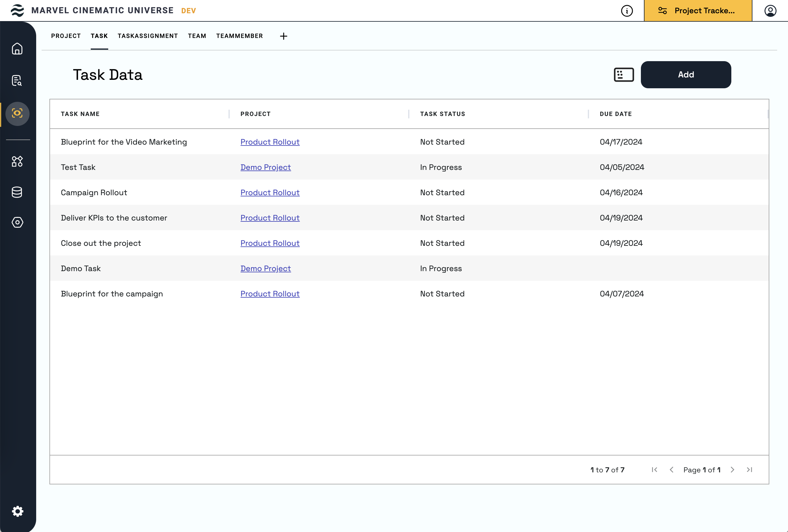Select the highlighted preview scan sidebar icon
Viewport: 788px width, 532px height.
(17, 114)
